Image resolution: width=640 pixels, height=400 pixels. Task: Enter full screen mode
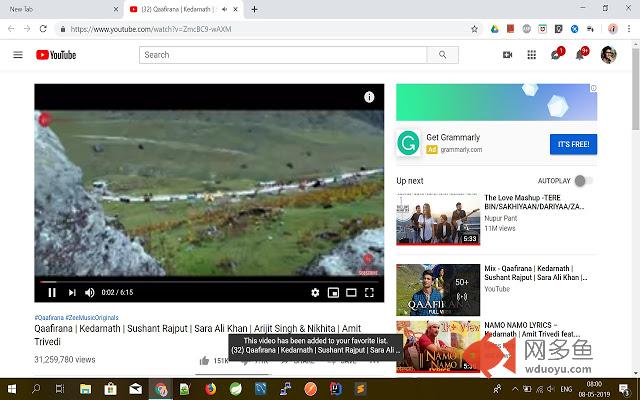[x=369, y=292]
